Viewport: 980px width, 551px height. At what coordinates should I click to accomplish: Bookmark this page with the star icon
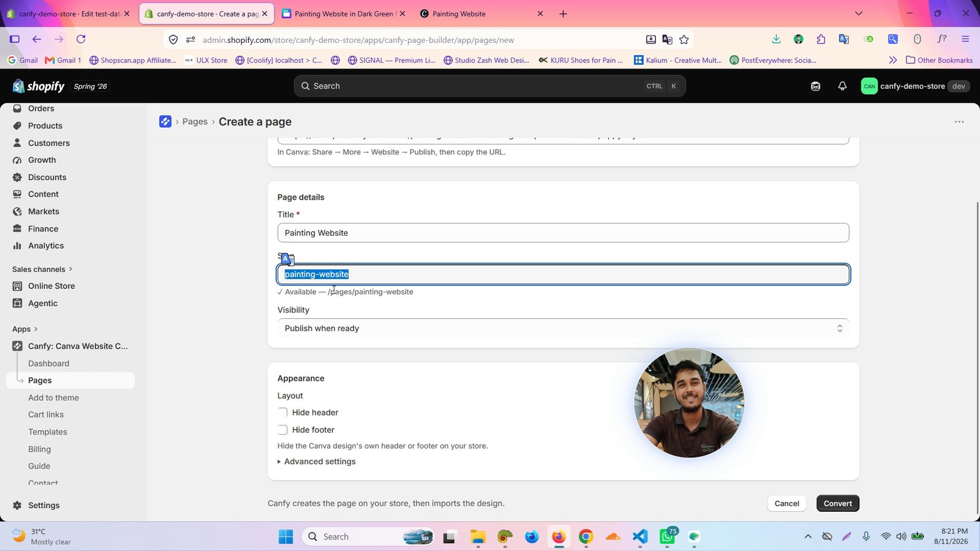pyautogui.click(x=684, y=40)
